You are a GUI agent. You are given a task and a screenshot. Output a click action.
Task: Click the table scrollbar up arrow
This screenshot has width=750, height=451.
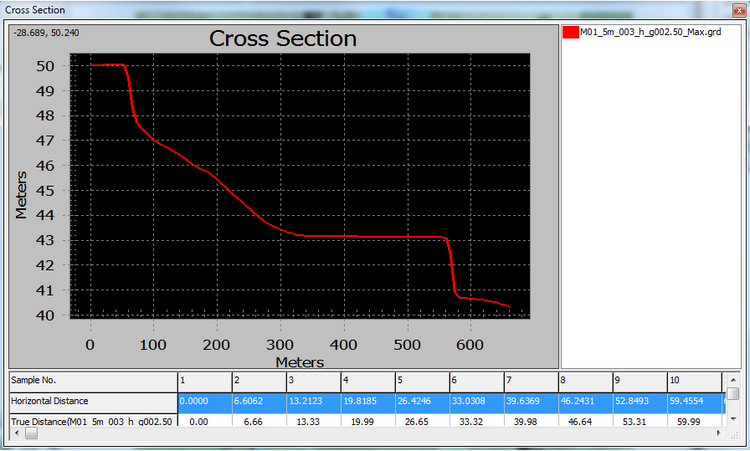click(733, 380)
